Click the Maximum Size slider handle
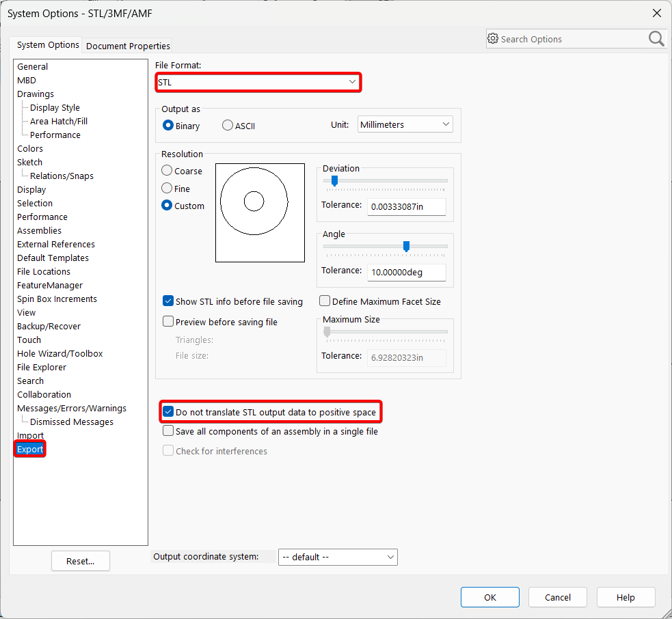Image resolution: width=672 pixels, height=619 pixels. (327, 332)
